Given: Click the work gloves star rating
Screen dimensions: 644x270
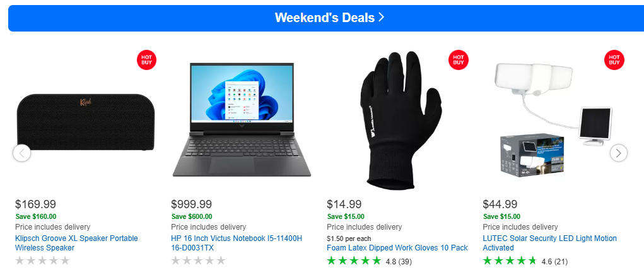Looking at the screenshot, I should click(x=354, y=261).
